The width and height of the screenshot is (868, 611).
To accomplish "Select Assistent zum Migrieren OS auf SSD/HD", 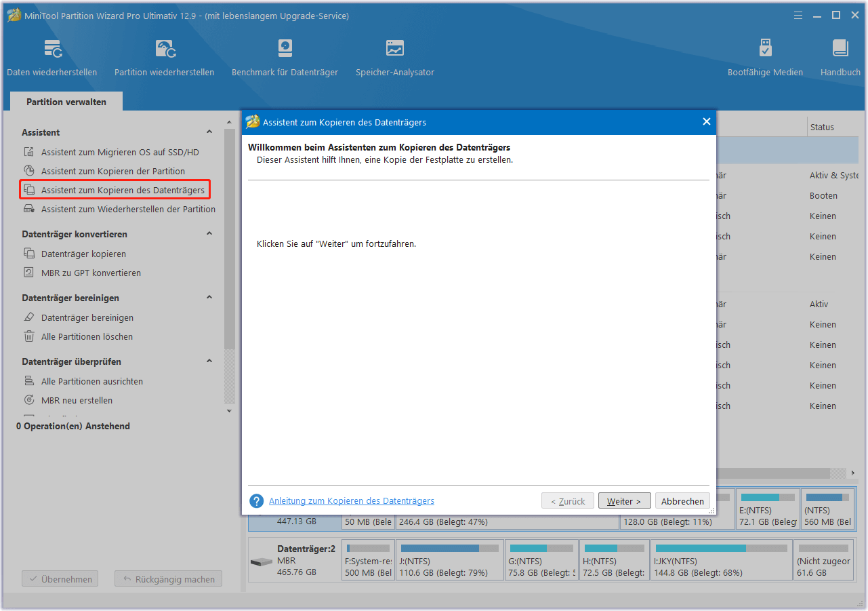I will [x=120, y=152].
